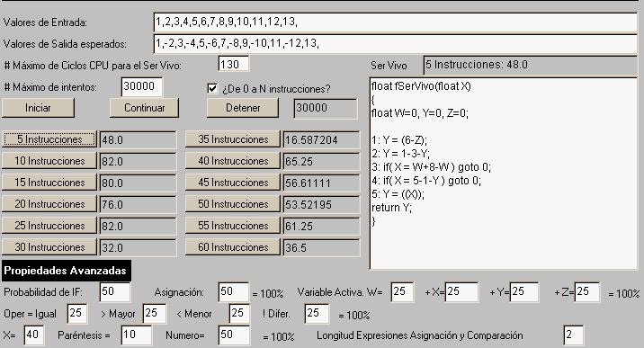Click the 32.0 result for 30 Instrucciones
The image size is (644, 348).
click(x=138, y=247)
